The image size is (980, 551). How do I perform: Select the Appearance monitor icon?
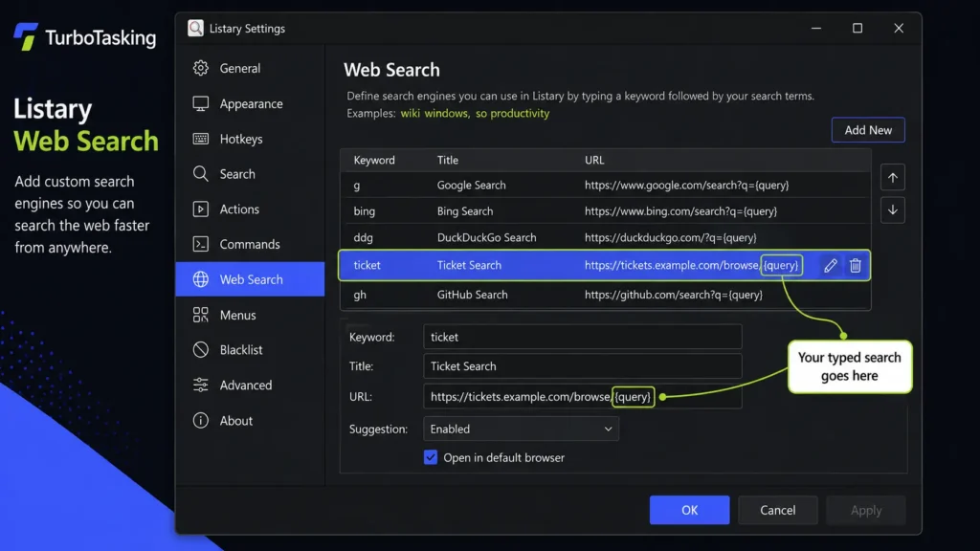click(201, 103)
